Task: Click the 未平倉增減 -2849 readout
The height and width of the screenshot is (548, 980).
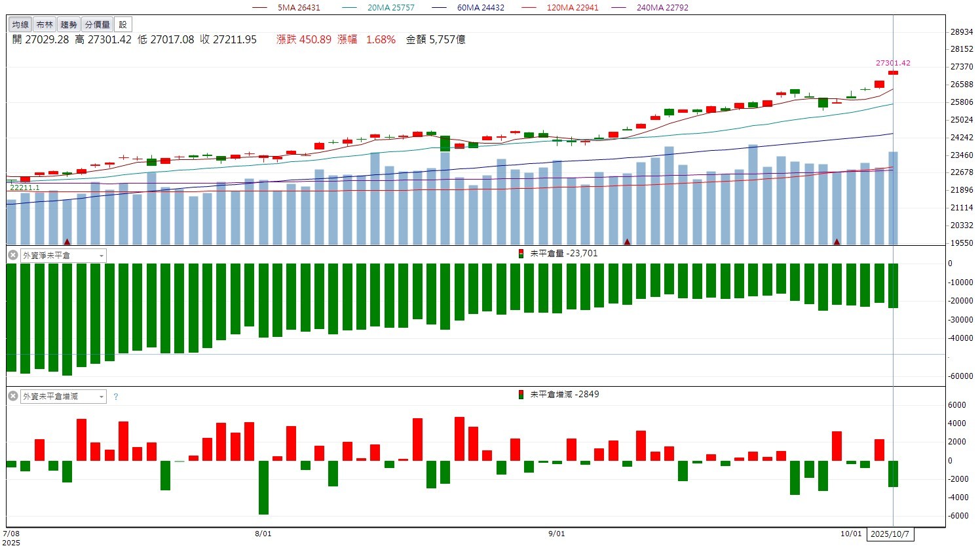Action: (564, 395)
